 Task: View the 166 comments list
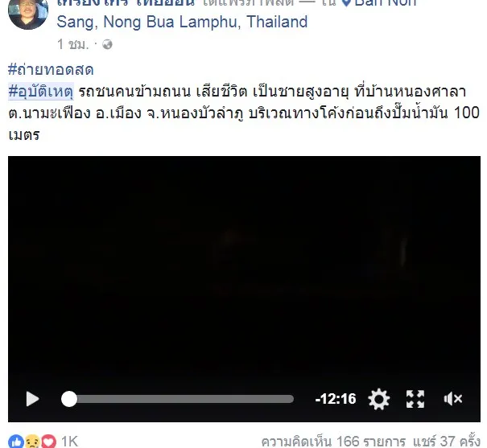(x=333, y=442)
